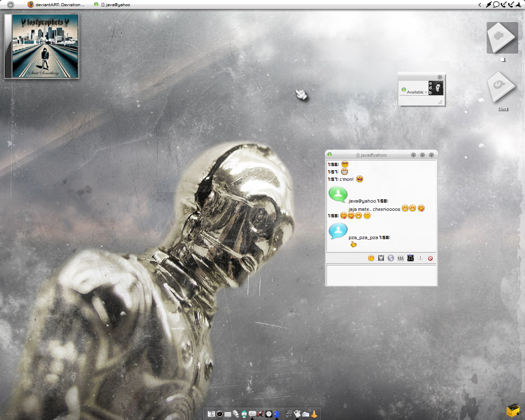Click the pza_pza_pza sender name in chat
The height and width of the screenshot is (420, 525).
[363, 237]
